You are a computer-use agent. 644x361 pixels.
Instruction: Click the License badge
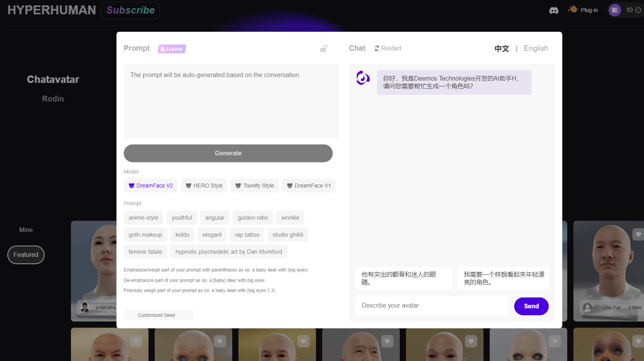[172, 49]
